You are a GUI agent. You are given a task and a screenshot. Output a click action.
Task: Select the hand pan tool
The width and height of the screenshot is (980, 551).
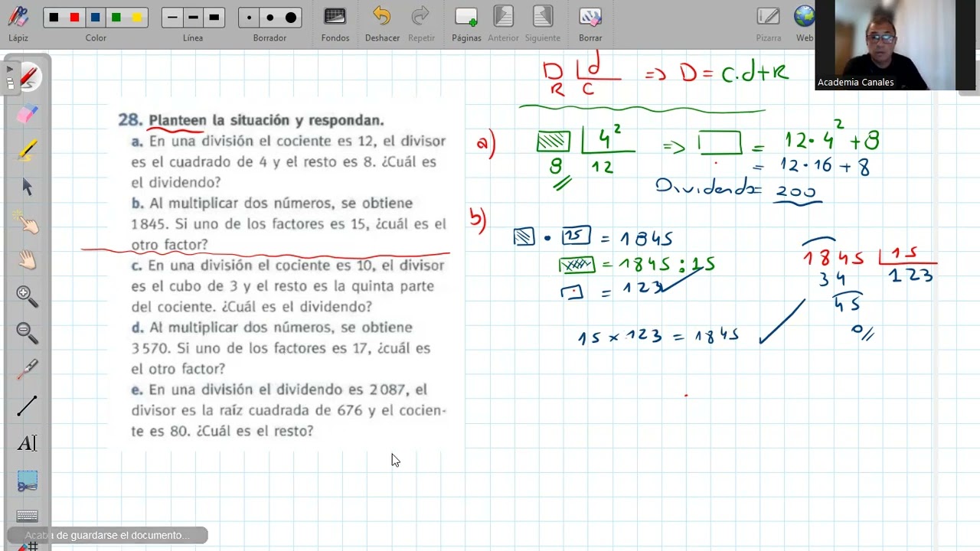tap(27, 260)
